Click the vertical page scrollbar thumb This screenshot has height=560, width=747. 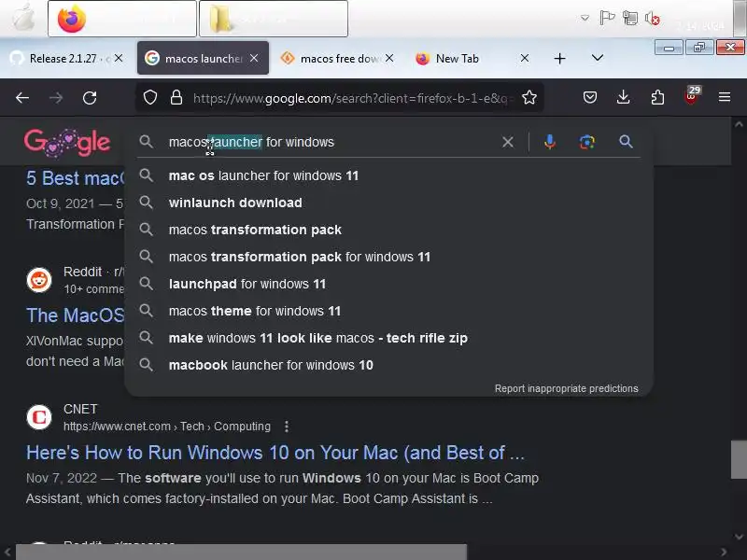[739, 459]
